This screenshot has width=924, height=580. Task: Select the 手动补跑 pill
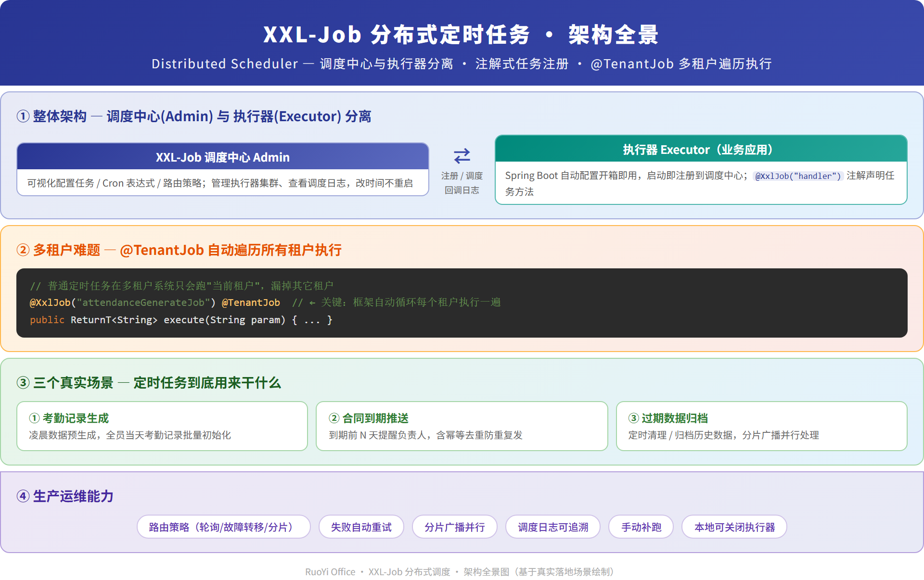[x=641, y=527]
